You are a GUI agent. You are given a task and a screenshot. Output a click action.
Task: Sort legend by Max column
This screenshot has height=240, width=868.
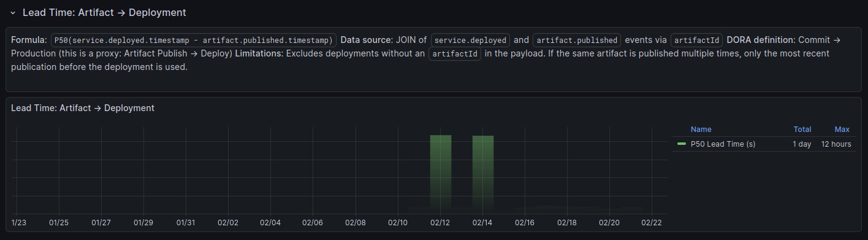(x=842, y=130)
